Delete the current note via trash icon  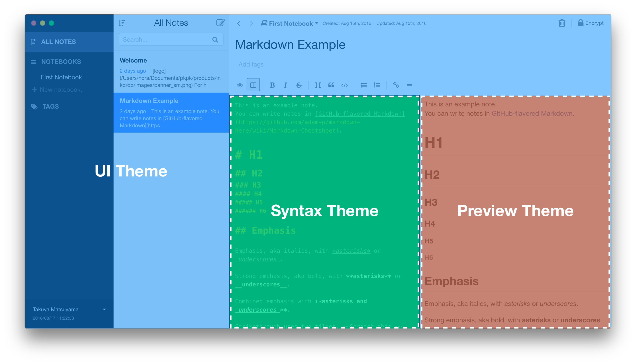pyautogui.click(x=562, y=23)
